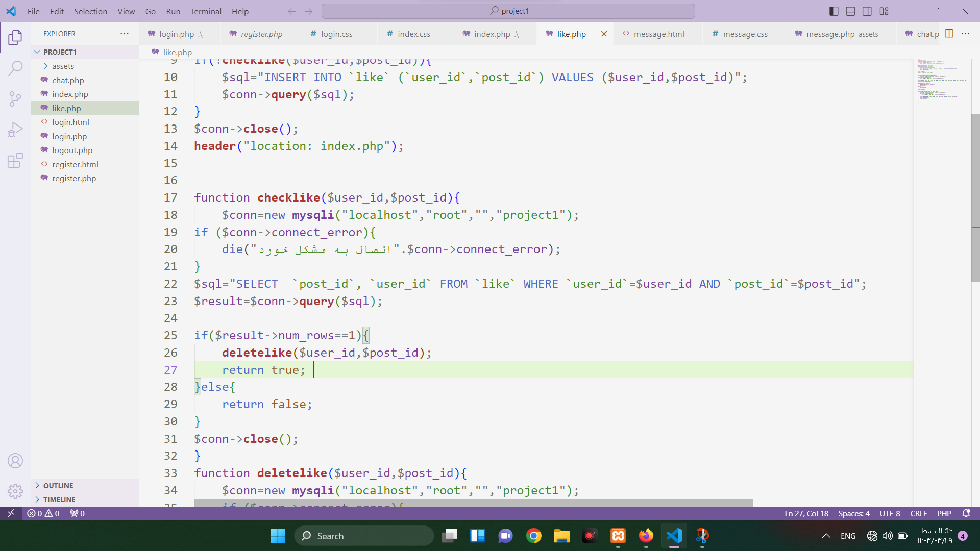Expand the assets folder
Viewport: 980px width, 551px height.
85,66
